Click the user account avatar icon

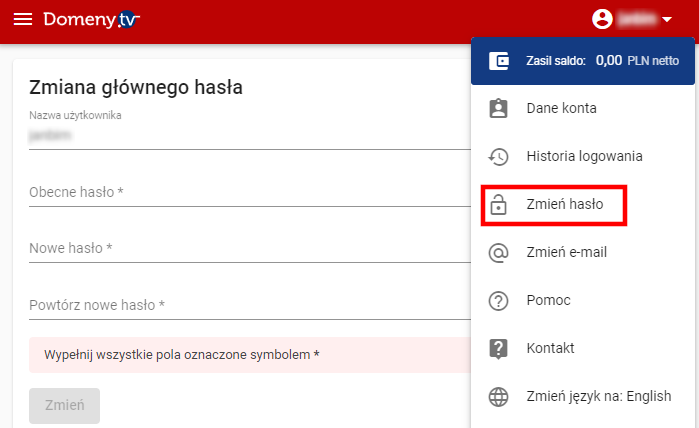coord(602,19)
